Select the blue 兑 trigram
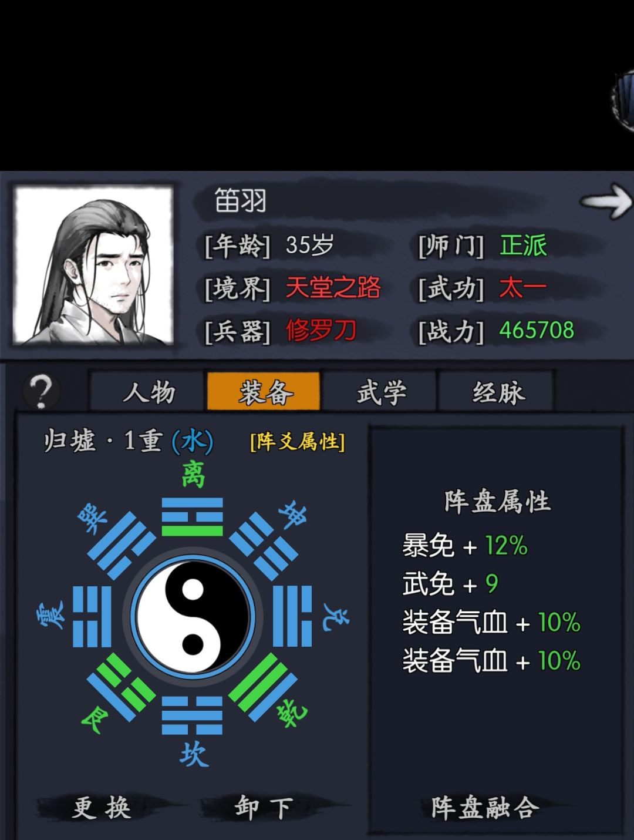 coord(292,616)
